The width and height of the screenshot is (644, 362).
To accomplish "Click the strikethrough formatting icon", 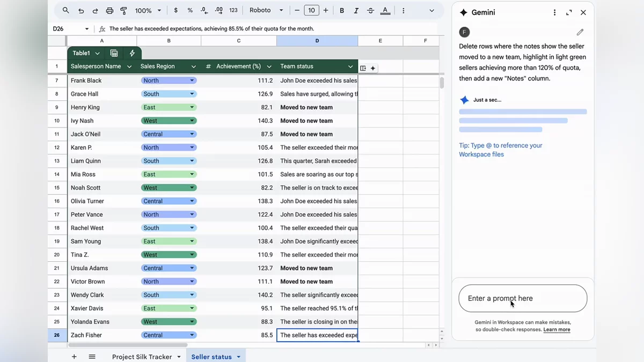I will pos(370,11).
